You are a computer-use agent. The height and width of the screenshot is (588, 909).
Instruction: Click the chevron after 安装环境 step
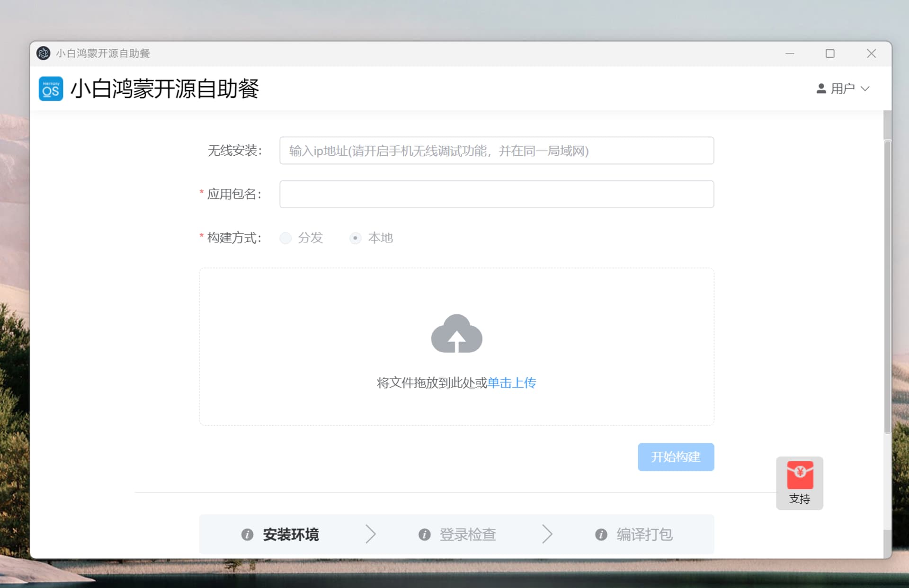point(371,534)
